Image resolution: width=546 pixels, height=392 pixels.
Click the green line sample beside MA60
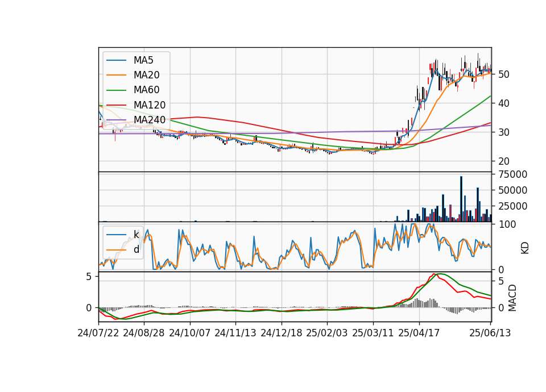tap(116, 90)
